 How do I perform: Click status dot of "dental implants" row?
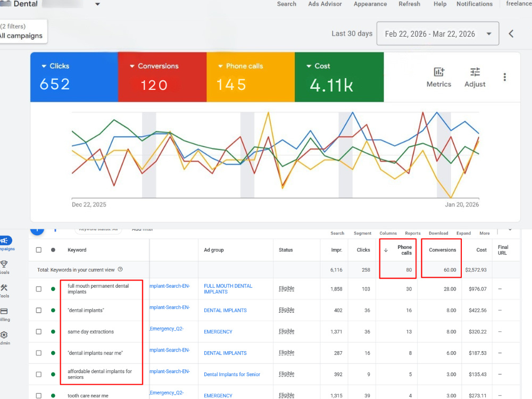53,310
